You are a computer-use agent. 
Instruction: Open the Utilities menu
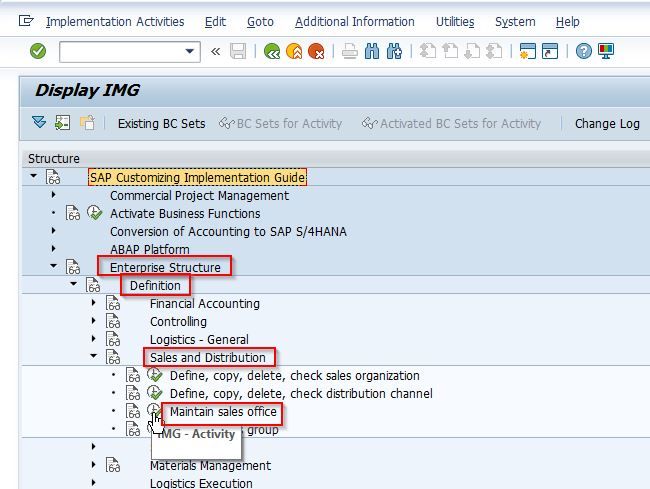point(455,22)
